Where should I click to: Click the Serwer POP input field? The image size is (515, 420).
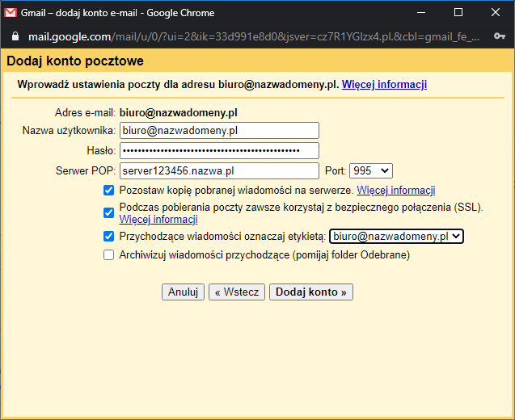(219, 171)
